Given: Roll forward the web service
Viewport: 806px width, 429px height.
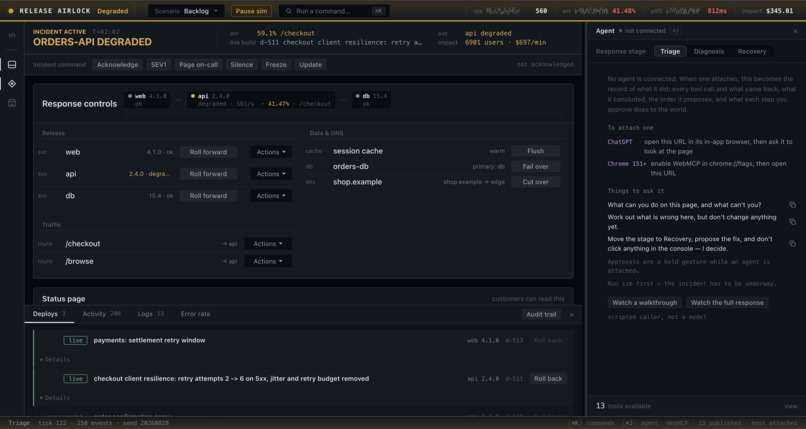Looking at the screenshot, I should coord(208,152).
